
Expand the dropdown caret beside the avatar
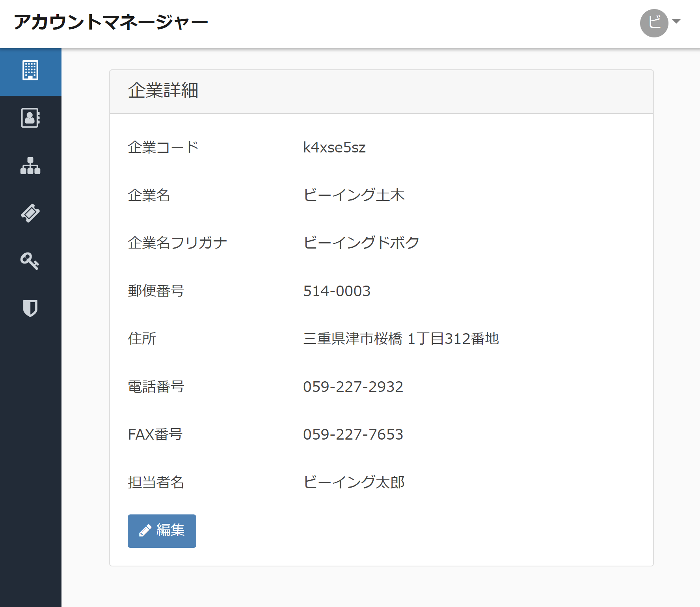(x=677, y=22)
